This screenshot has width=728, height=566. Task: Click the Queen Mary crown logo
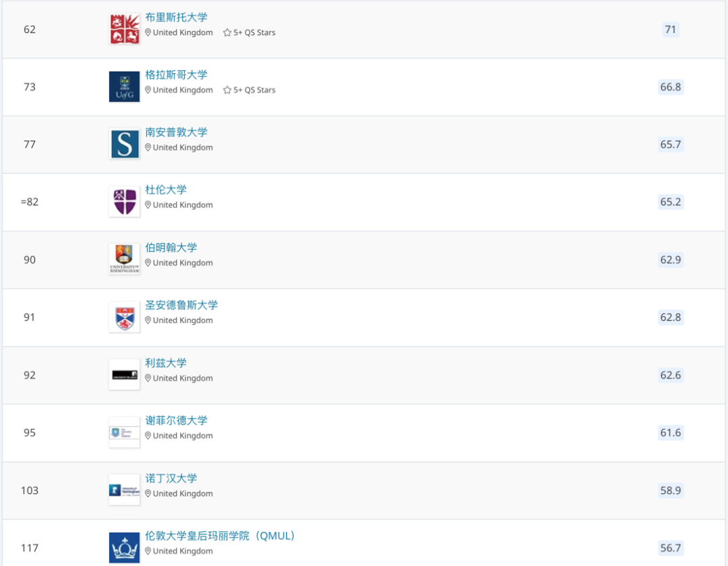124,547
